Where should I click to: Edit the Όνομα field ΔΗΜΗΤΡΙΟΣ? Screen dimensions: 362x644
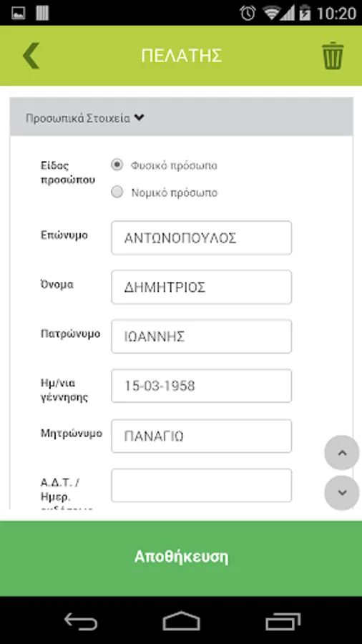coord(202,287)
